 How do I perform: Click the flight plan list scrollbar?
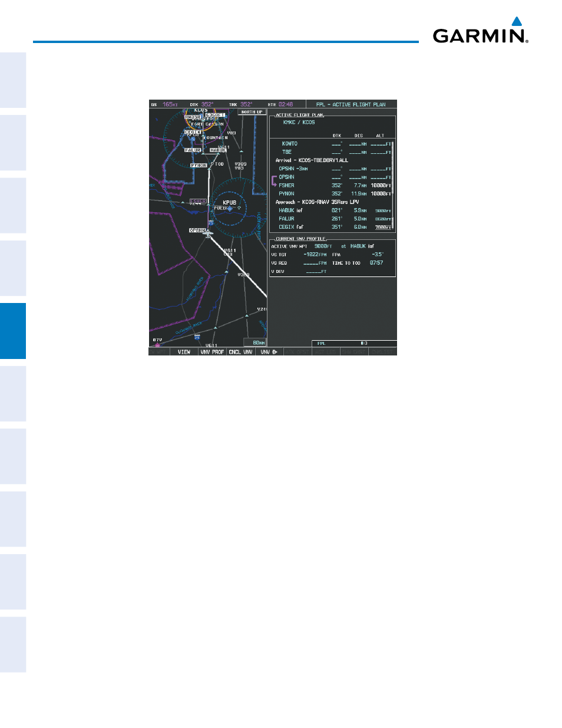(x=393, y=185)
